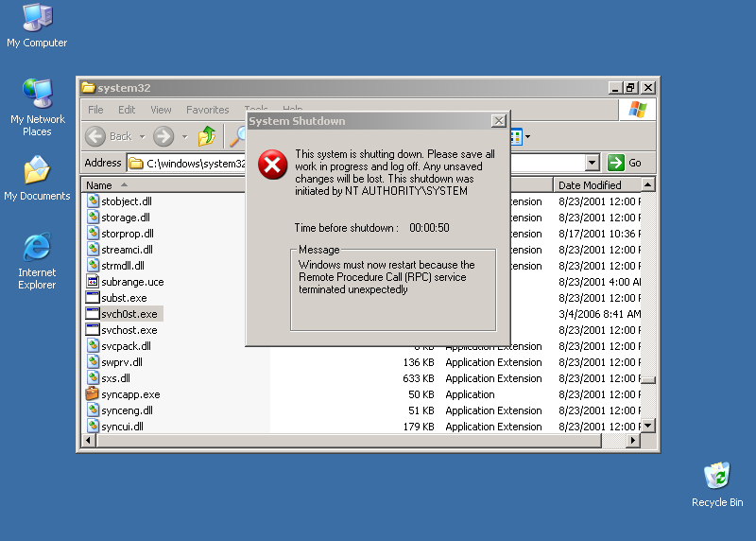This screenshot has height=541, width=756.
Task: Sort by the Date Modified column header
Action: (x=597, y=185)
